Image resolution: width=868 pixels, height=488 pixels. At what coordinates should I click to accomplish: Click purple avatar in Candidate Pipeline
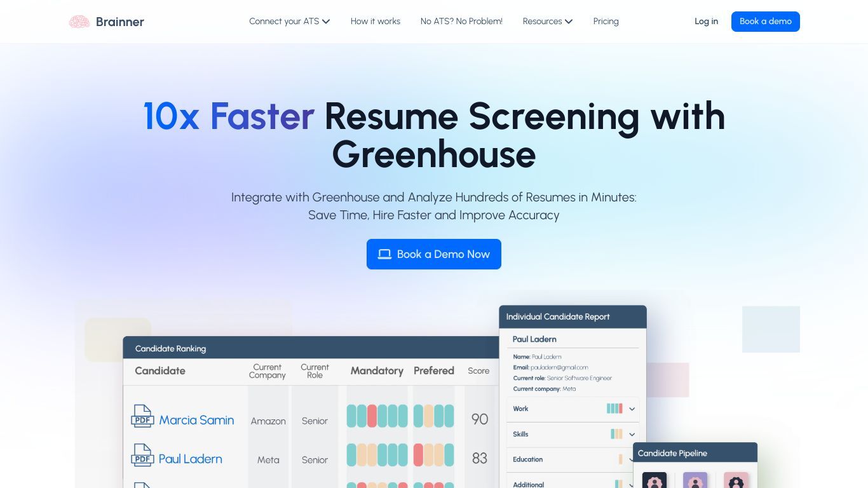(x=695, y=480)
